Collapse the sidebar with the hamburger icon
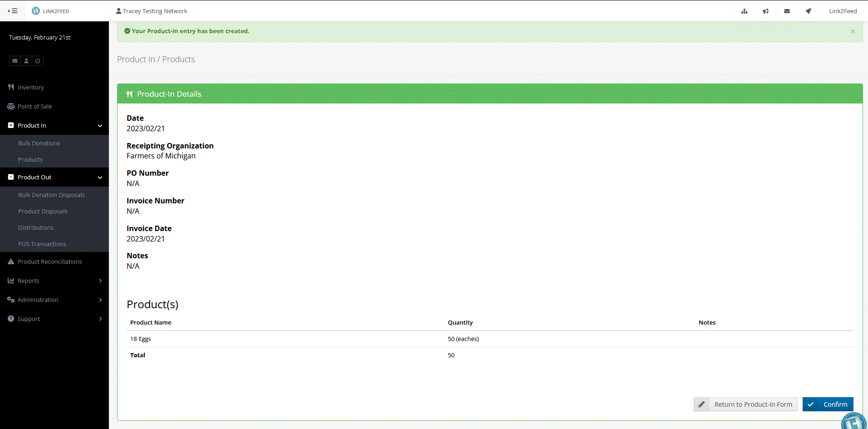This screenshot has height=429, width=868. (13, 11)
